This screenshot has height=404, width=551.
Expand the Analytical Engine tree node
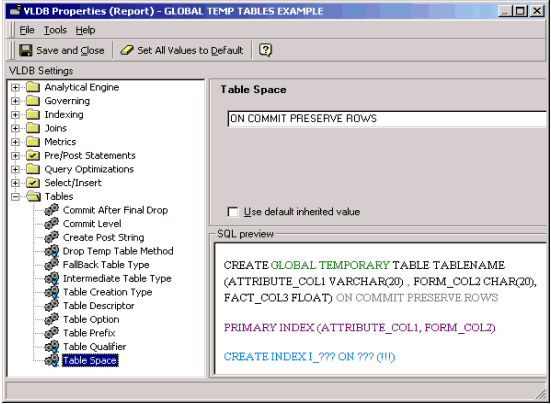[x=15, y=87]
